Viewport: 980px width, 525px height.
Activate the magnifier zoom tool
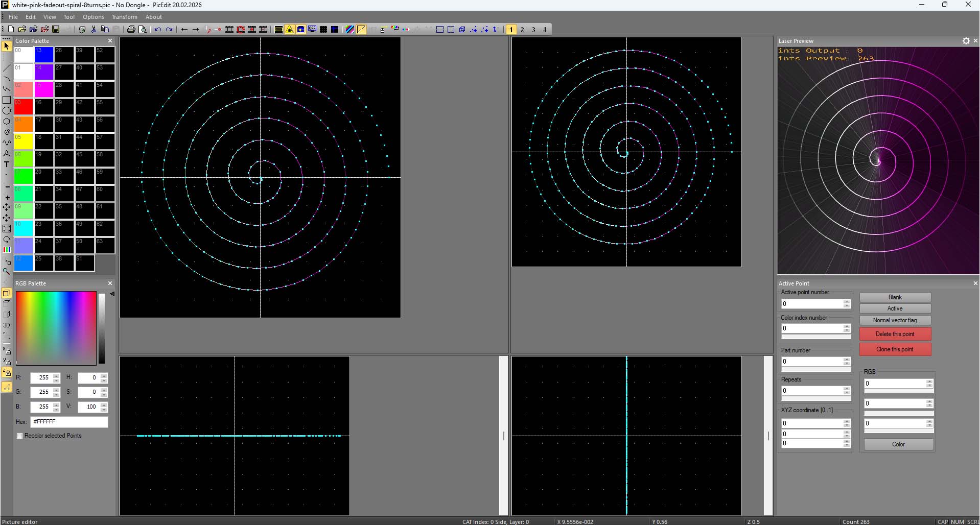pyautogui.click(x=7, y=271)
